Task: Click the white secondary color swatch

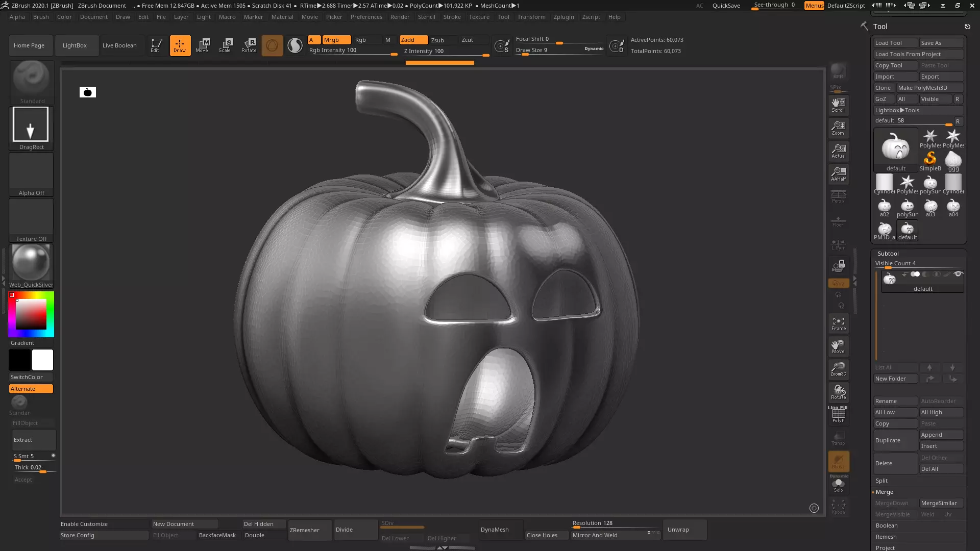Action: click(42, 360)
